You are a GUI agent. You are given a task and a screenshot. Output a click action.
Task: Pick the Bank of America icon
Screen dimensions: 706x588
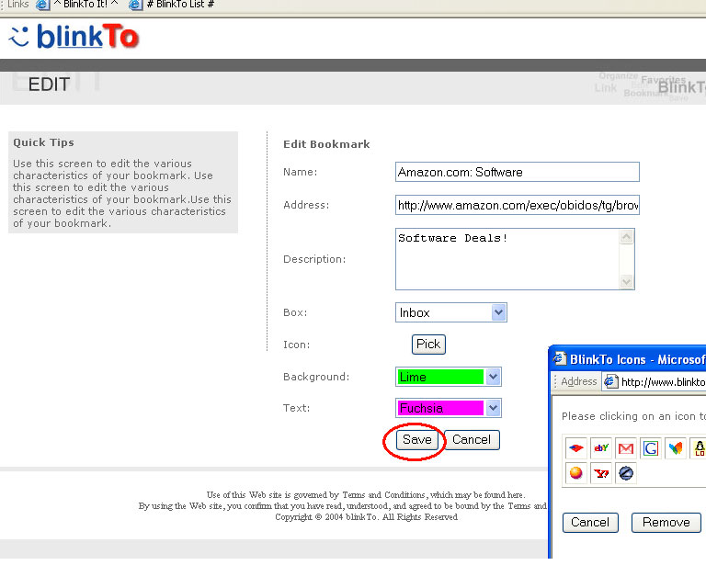[575, 448]
